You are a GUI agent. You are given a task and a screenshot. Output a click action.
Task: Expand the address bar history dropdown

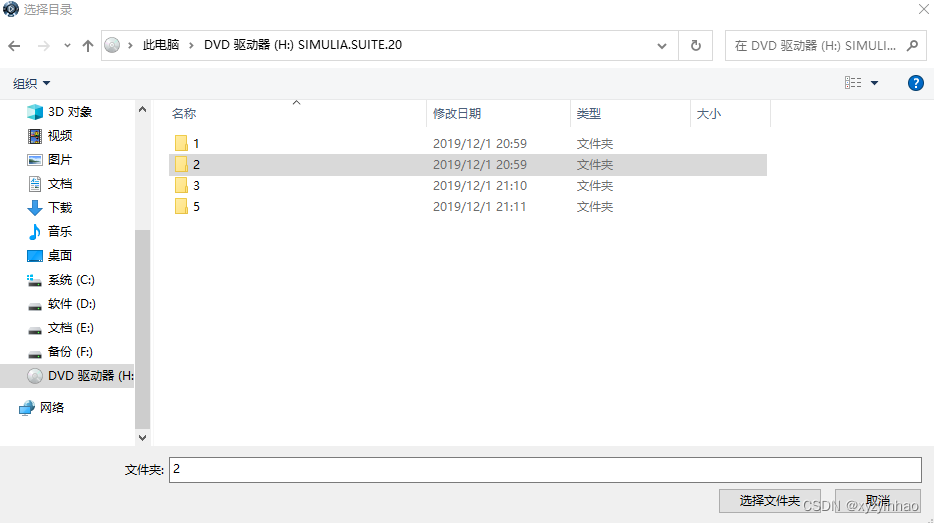[x=661, y=46]
